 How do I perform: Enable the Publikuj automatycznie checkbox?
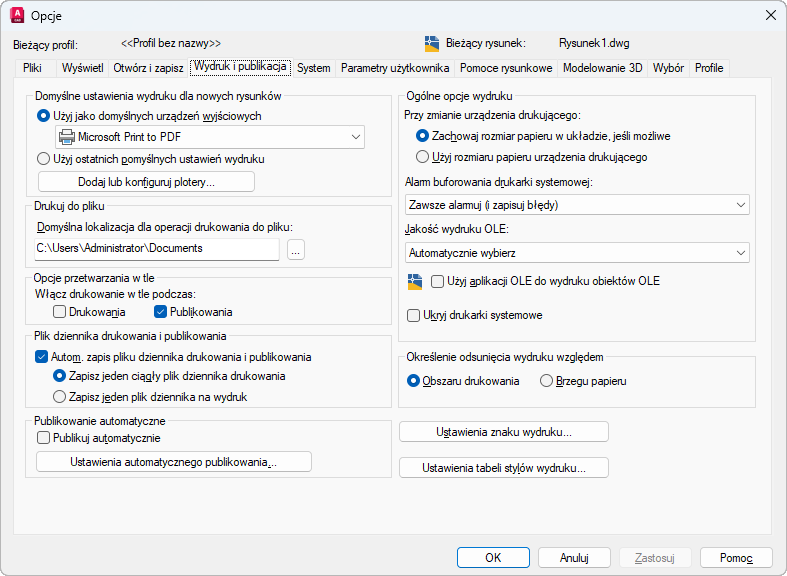click(43, 438)
